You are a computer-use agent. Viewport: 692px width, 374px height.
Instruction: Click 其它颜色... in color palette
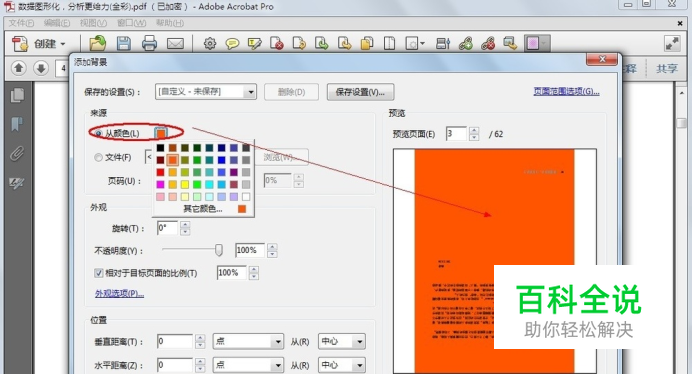point(203,209)
